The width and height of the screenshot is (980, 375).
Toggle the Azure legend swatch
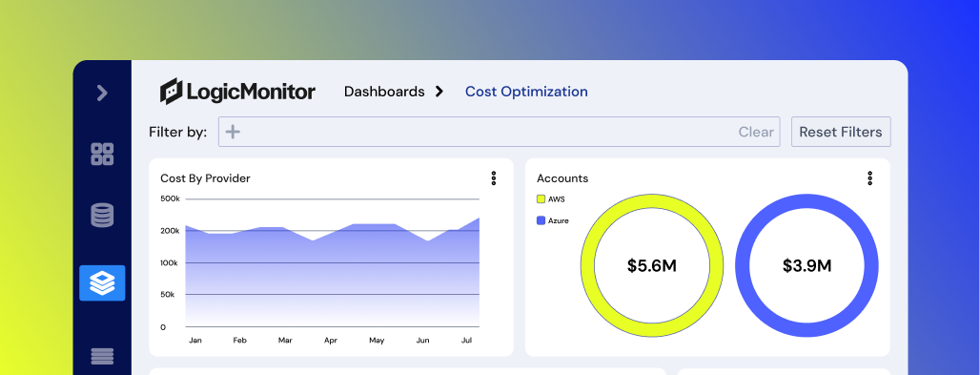541,221
